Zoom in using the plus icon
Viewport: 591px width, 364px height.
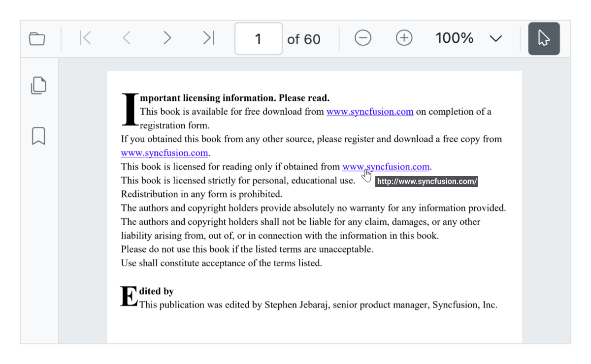point(404,37)
